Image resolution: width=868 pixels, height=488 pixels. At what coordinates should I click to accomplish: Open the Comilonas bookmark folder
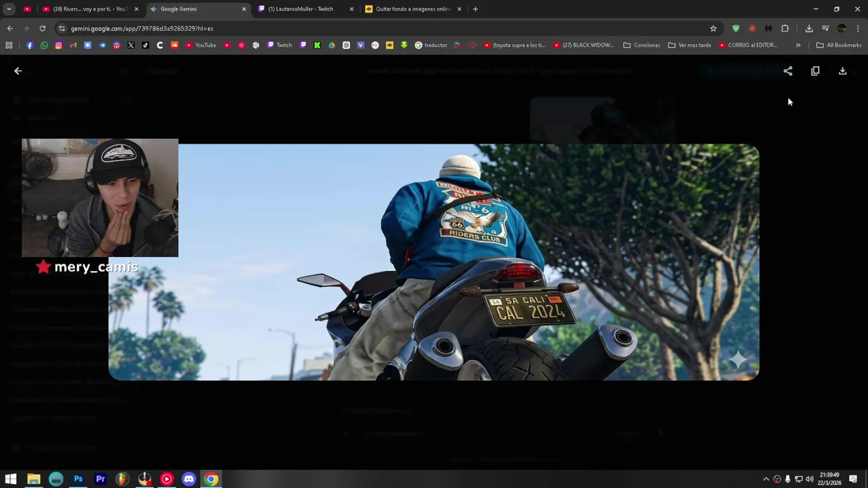(x=642, y=45)
